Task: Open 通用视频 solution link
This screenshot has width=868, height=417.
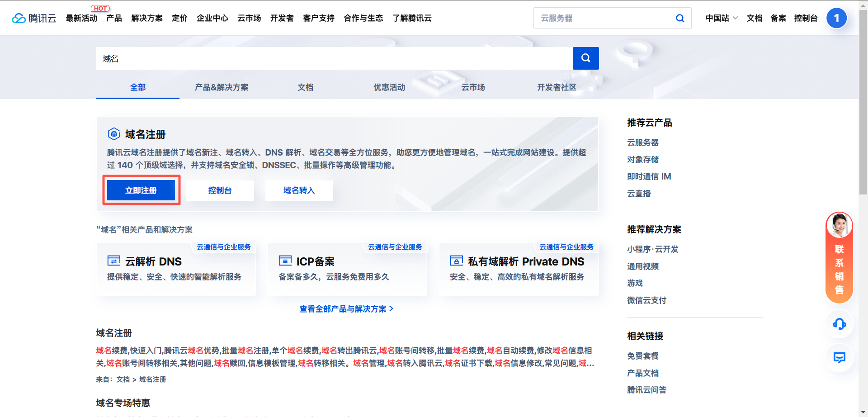Action: 643,266
